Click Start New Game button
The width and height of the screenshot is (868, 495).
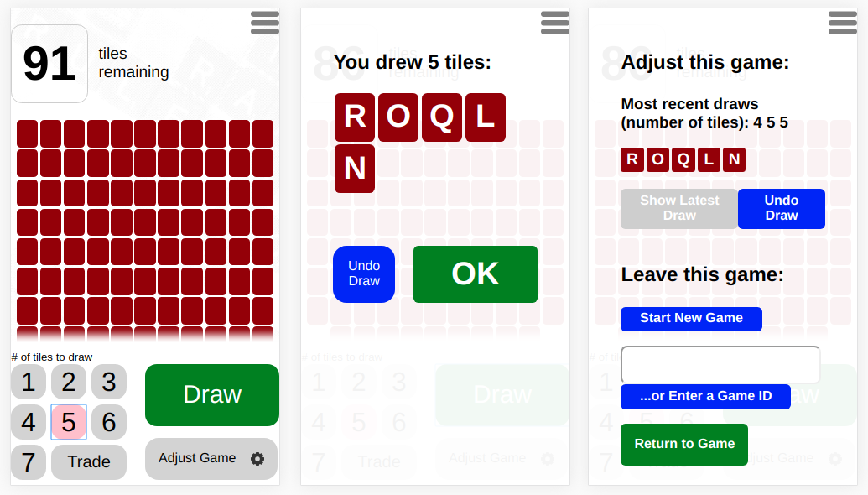point(691,319)
